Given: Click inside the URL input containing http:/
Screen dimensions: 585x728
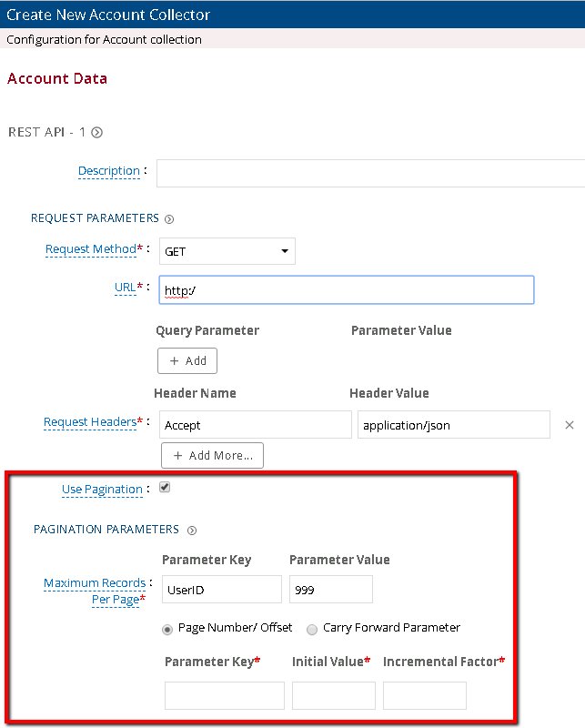Looking at the screenshot, I should 346,289.
